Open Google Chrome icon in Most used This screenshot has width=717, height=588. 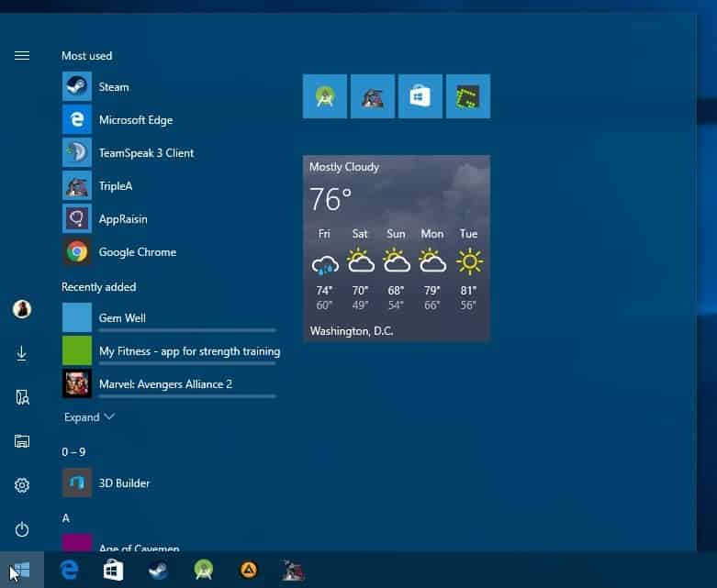tap(77, 251)
